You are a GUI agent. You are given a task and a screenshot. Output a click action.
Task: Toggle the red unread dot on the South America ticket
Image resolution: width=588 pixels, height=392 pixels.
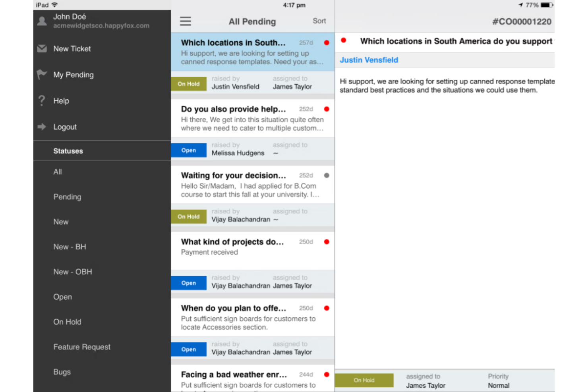click(326, 42)
